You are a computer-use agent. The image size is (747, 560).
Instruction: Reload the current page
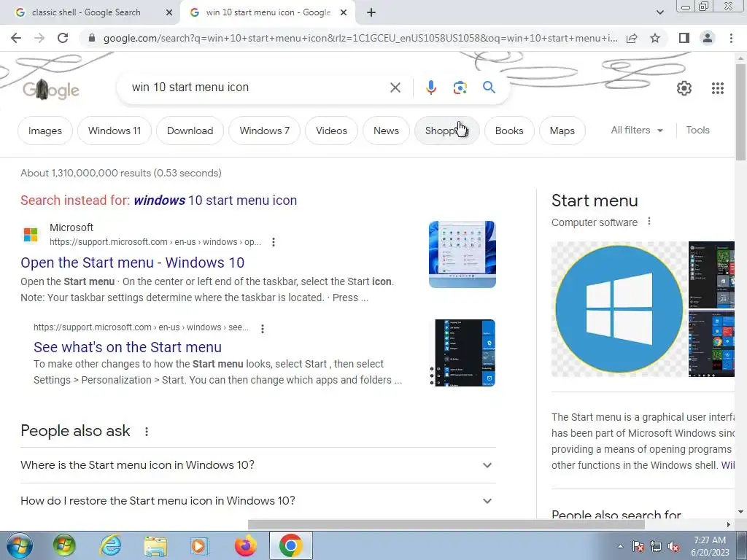click(x=63, y=38)
